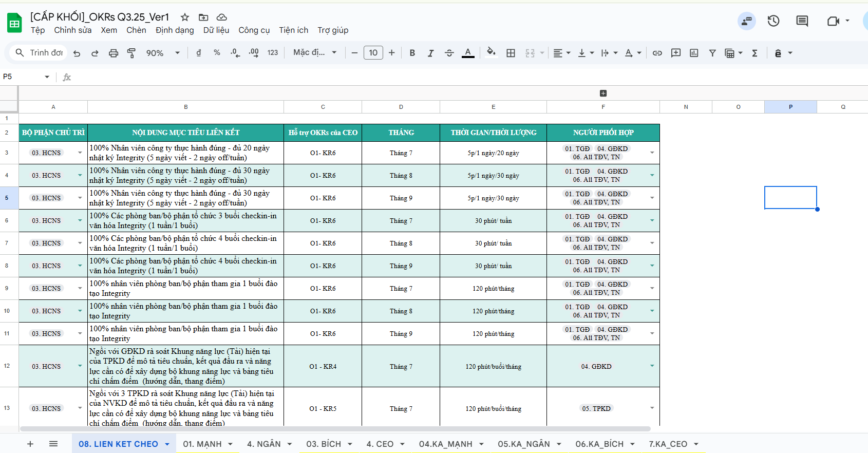Image resolution: width=868 pixels, height=453 pixels.
Task: Click the paint format roller icon
Action: (x=131, y=53)
